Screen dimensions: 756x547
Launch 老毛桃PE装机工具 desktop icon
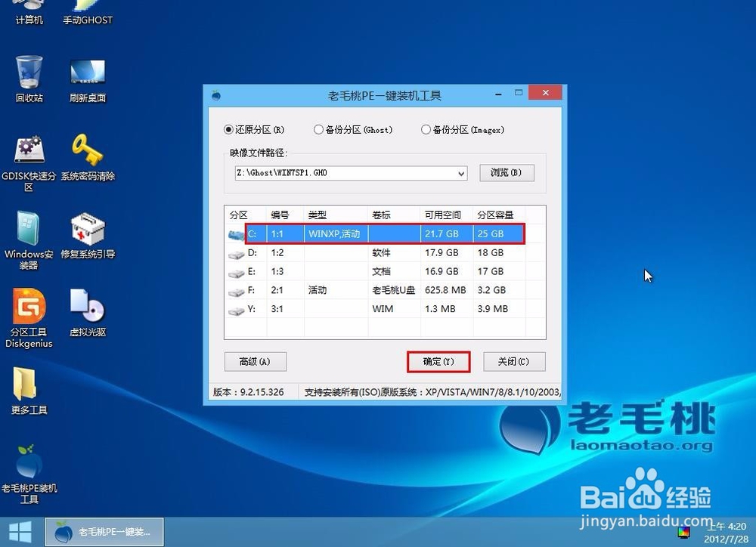pos(29,474)
